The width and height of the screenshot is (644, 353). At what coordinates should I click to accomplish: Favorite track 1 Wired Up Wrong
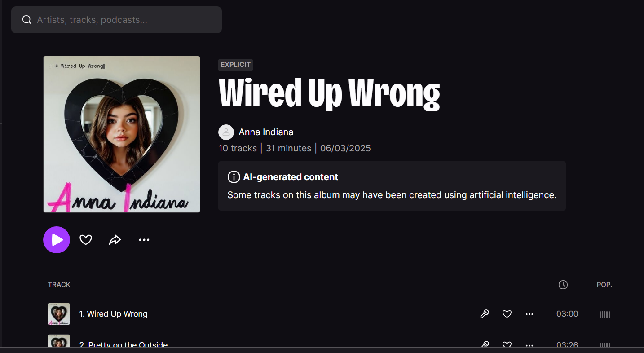pos(507,314)
